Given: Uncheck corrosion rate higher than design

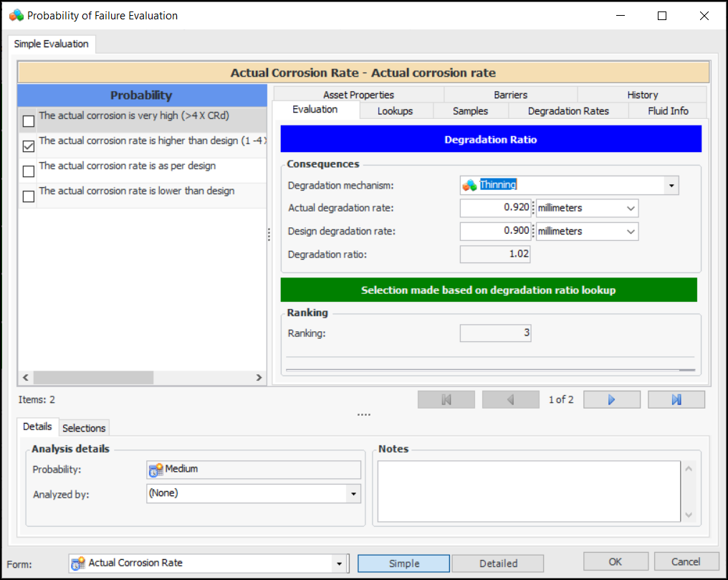Looking at the screenshot, I should (x=29, y=146).
